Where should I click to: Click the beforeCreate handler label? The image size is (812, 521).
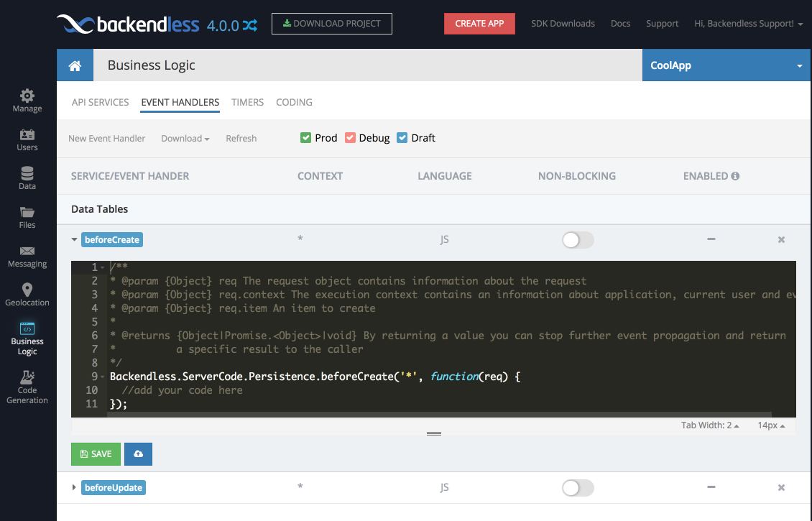click(112, 240)
